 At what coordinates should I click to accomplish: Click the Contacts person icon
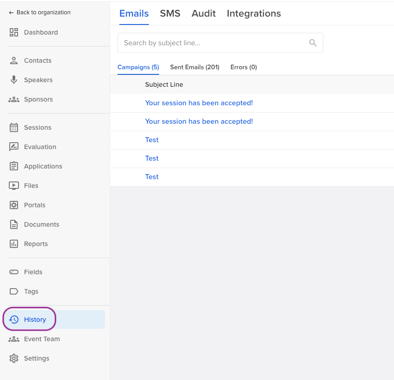pyautogui.click(x=14, y=60)
